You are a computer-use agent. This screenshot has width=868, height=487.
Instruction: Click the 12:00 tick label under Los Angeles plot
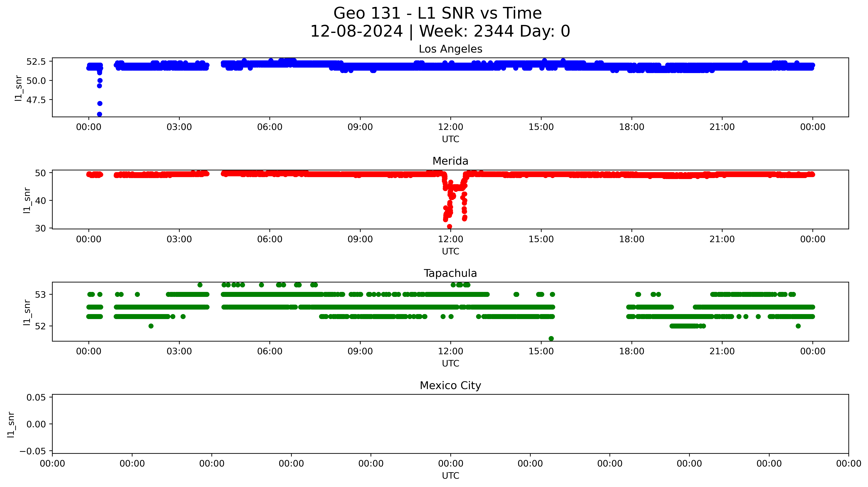pyautogui.click(x=451, y=127)
